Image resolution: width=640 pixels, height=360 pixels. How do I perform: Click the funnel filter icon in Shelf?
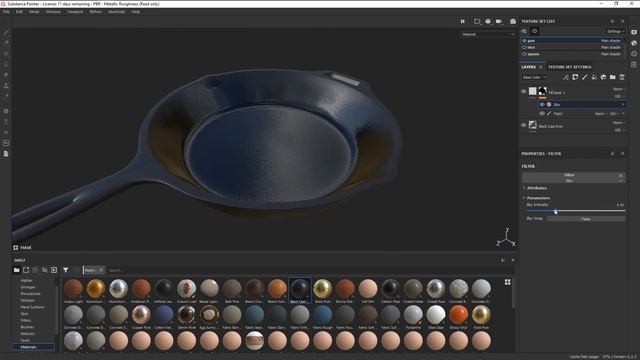point(65,270)
